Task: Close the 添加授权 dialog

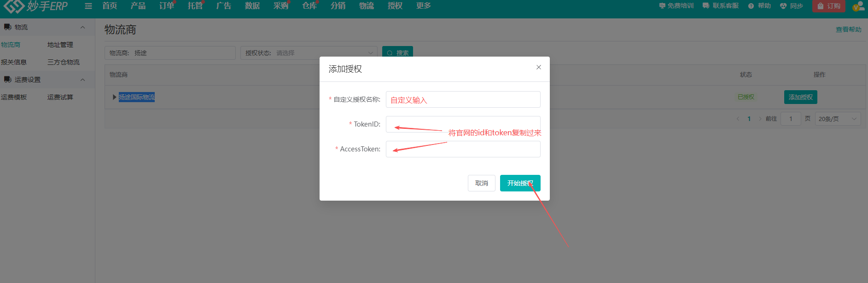Action: 538,67
